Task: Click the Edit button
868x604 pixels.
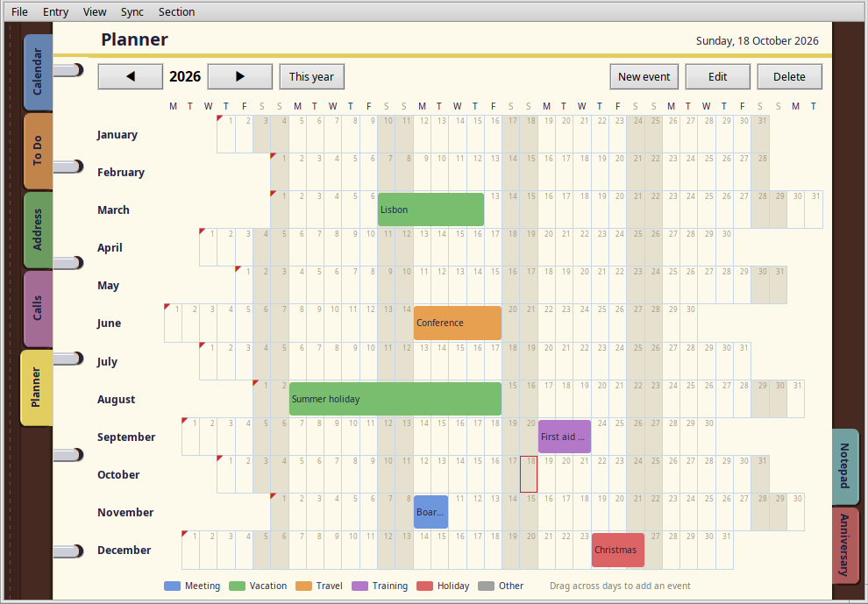Action: 717,76
